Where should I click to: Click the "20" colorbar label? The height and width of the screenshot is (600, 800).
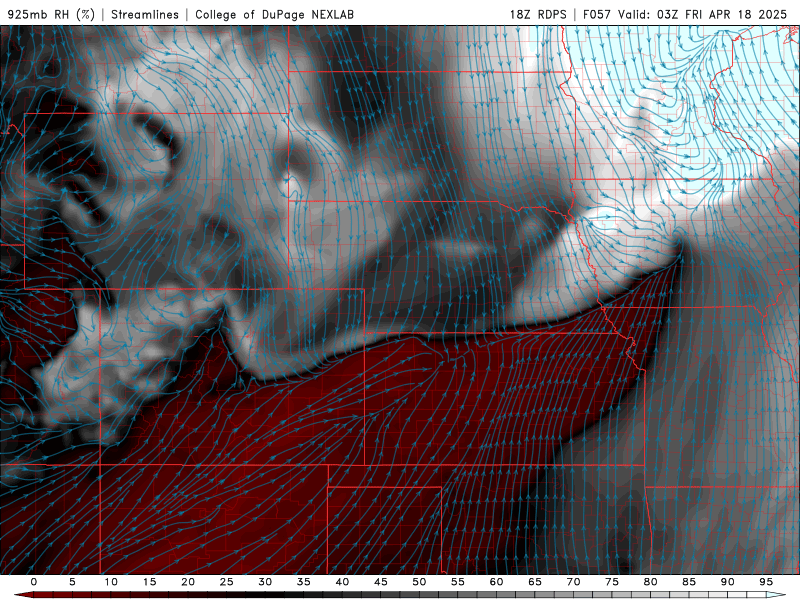coord(188,582)
